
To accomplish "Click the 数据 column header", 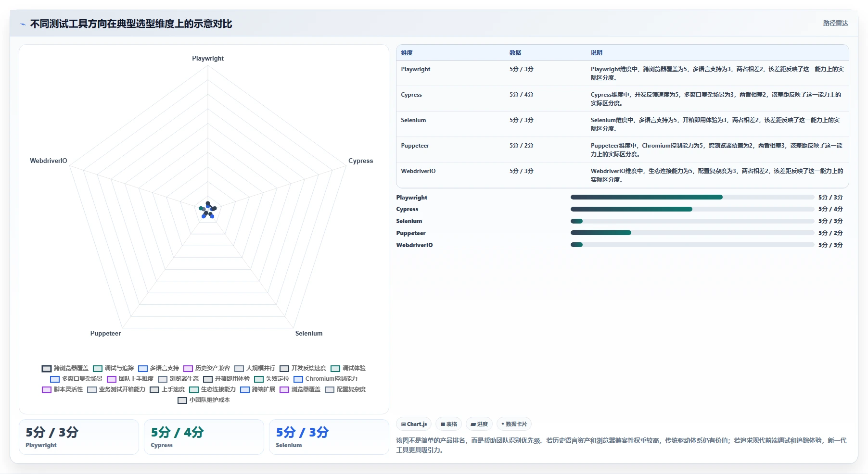I will pos(515,53).
